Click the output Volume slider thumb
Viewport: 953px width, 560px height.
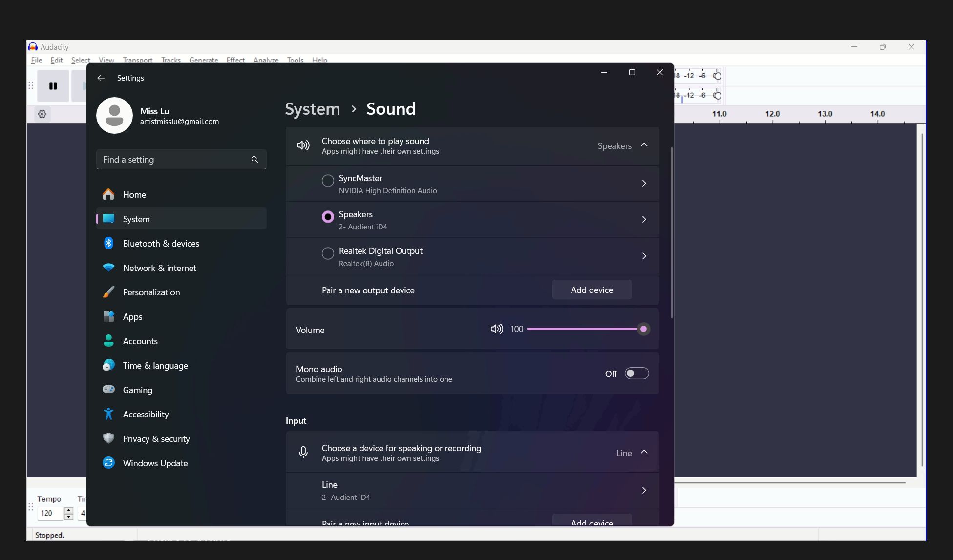tap(643, 329)
